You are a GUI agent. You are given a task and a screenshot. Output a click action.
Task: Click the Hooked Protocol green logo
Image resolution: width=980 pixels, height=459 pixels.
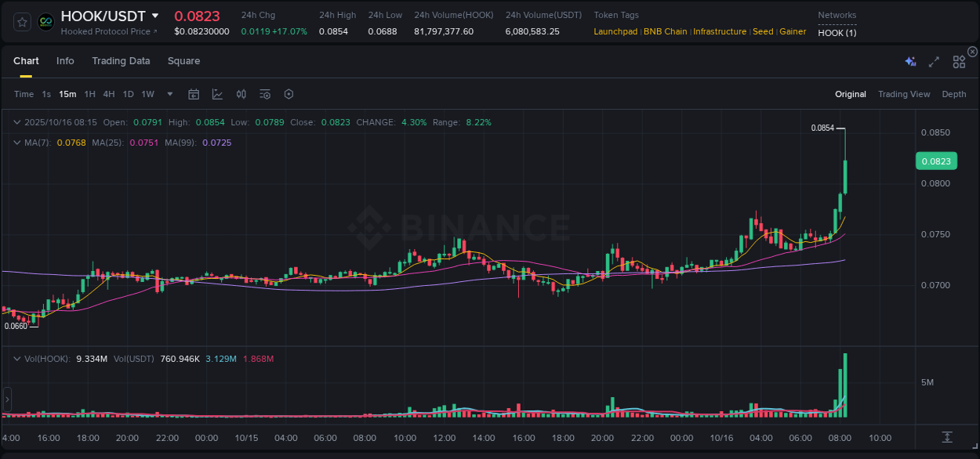click(46, 21)
